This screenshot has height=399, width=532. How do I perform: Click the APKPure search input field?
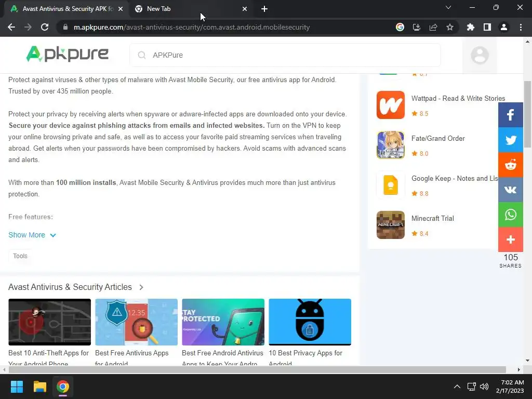[x=285, y=55]
